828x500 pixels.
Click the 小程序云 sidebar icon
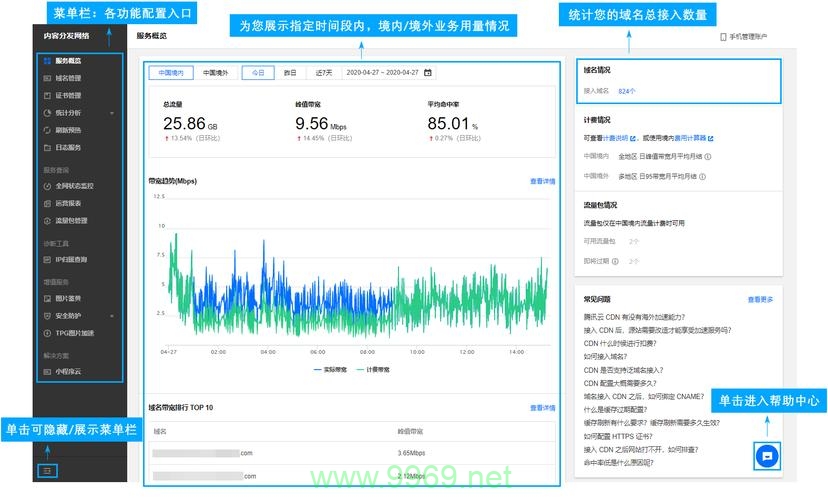pyautogui.click(x=48, y=372)
